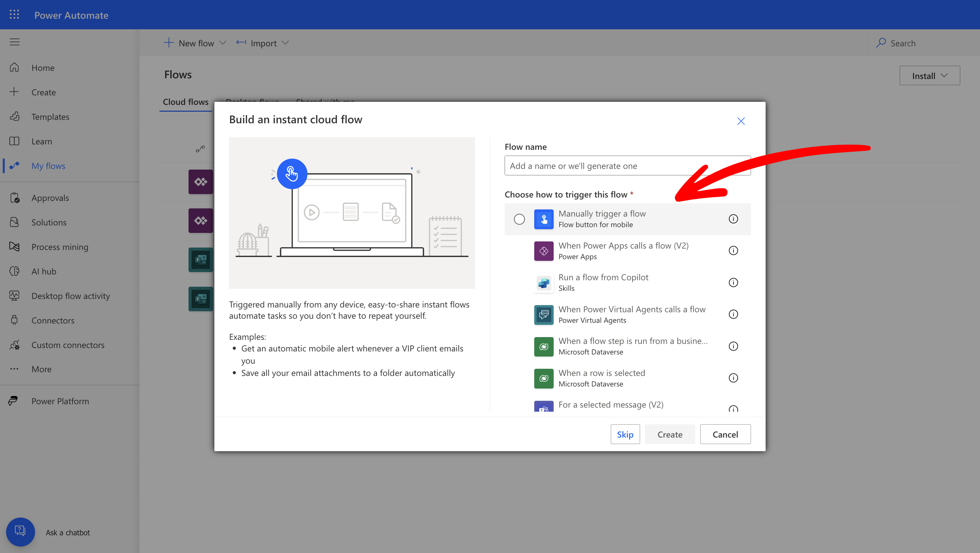
Task: Select Manually trigger a flow radio button
Action: pyautogui.click(x=519, y=219)
